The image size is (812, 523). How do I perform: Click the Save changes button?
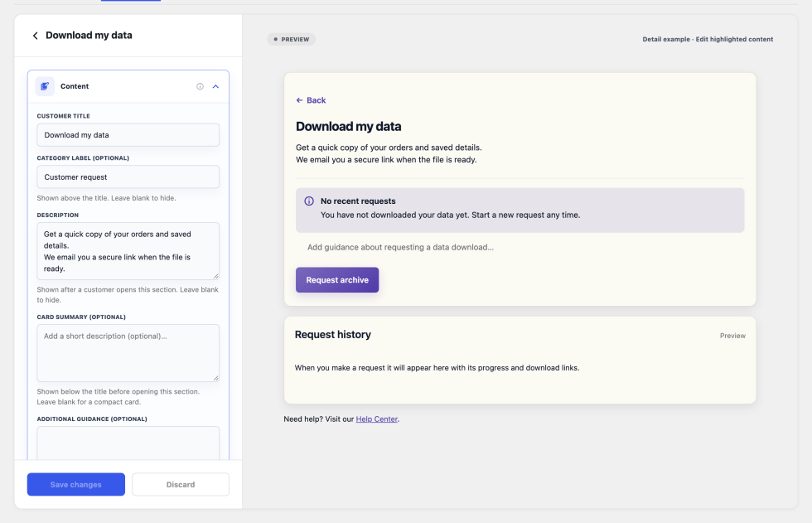[76, 485]
